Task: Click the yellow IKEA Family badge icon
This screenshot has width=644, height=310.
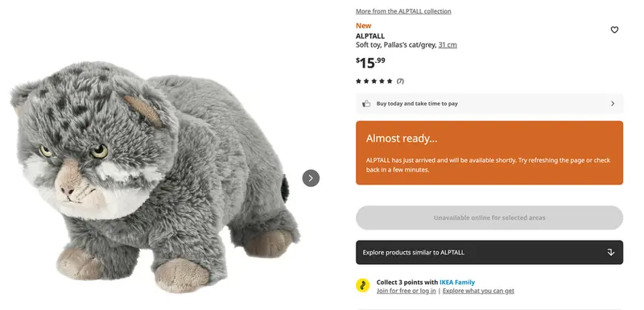Action: pyautogui.click(x=363, y=285)
